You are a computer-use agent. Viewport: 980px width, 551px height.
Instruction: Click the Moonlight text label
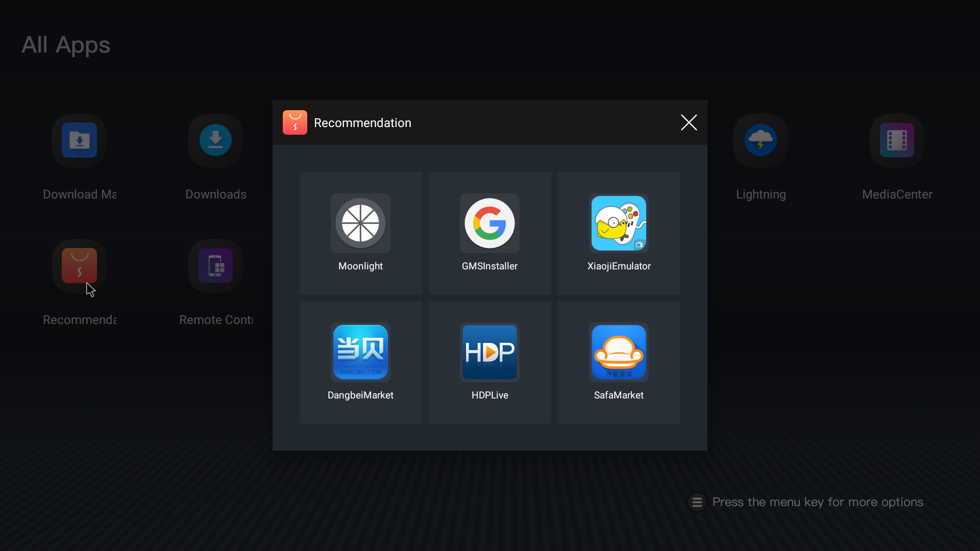[360, 266]
